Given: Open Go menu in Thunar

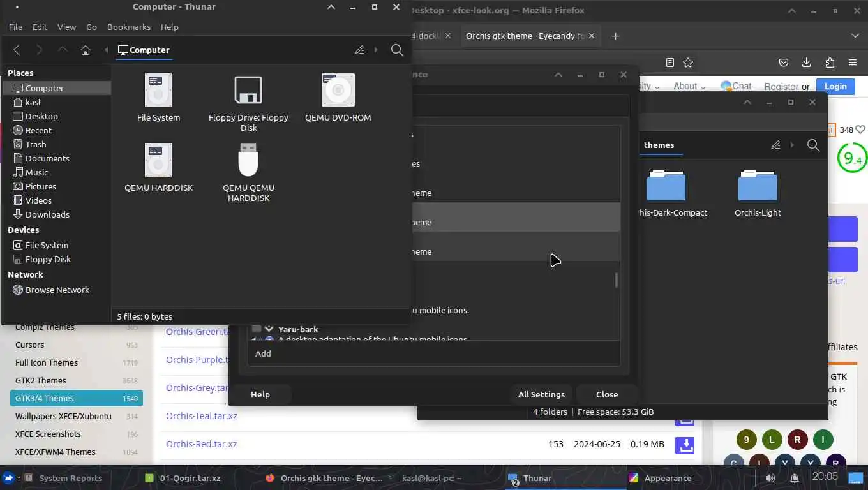Looking at the screenshot, I should click(91, 27).
